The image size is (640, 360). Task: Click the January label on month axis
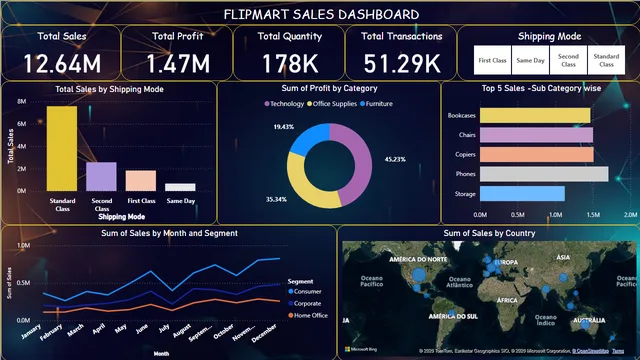pyautogui.click(x=31, y=332)
